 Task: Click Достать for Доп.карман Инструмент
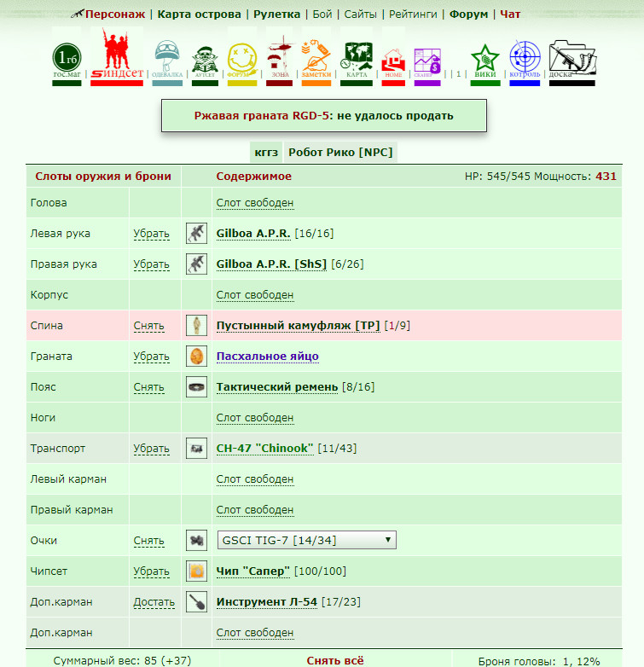point(154,602)
